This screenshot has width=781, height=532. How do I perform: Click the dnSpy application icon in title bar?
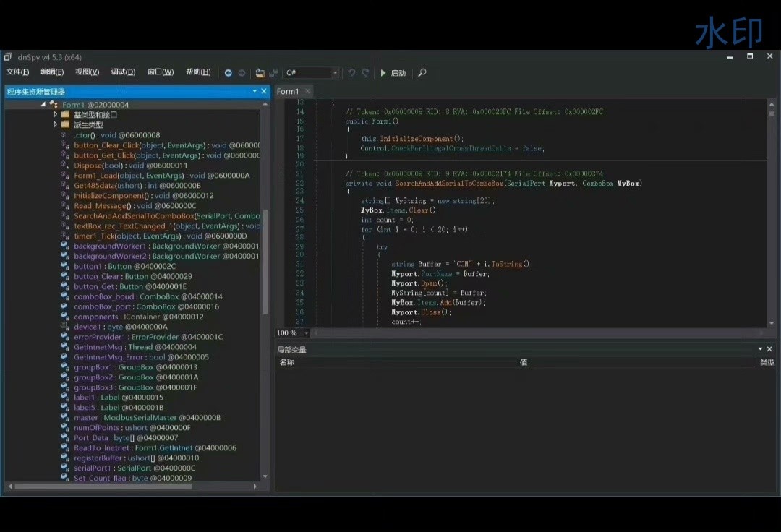coord(8,56)
